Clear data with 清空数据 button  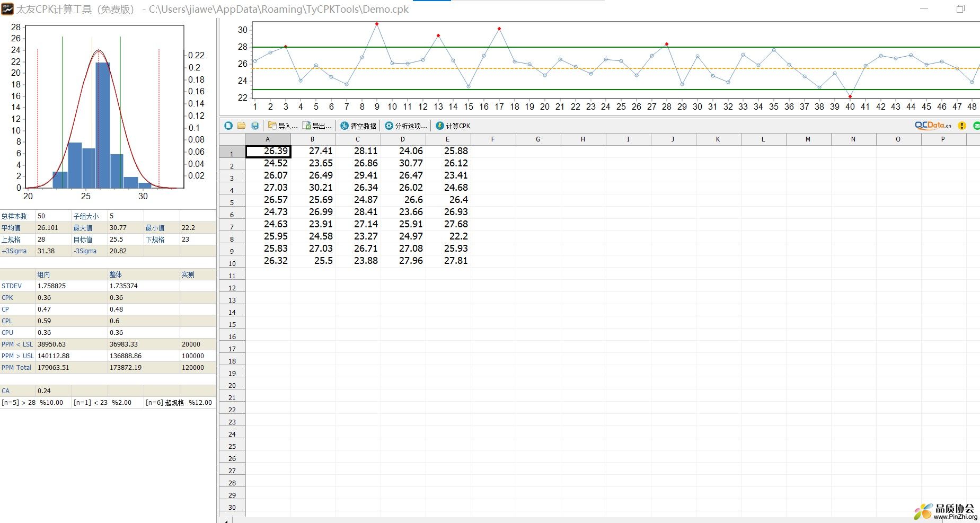click(x=358, y=126)
